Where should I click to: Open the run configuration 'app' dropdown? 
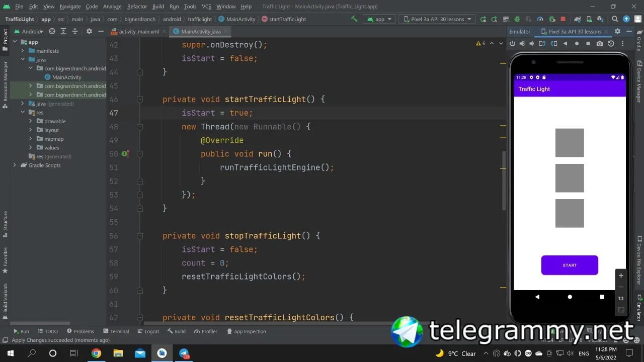click(380, 19)
